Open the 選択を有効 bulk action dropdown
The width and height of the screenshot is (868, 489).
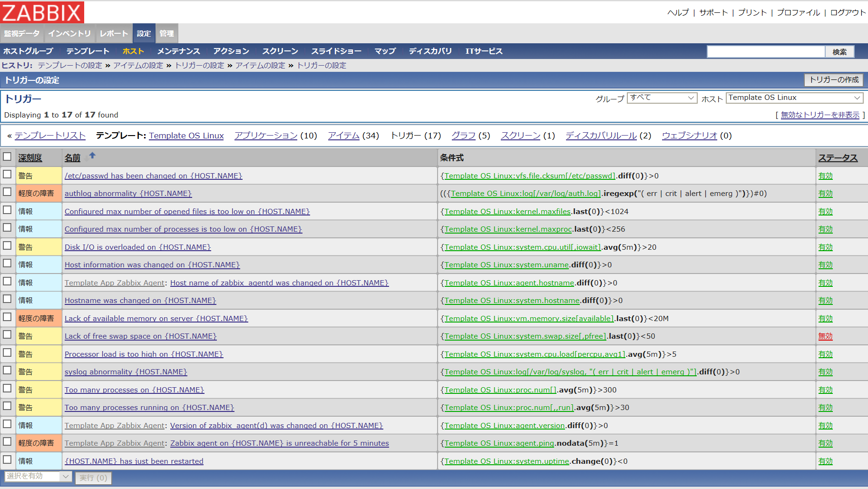[38, 476]
